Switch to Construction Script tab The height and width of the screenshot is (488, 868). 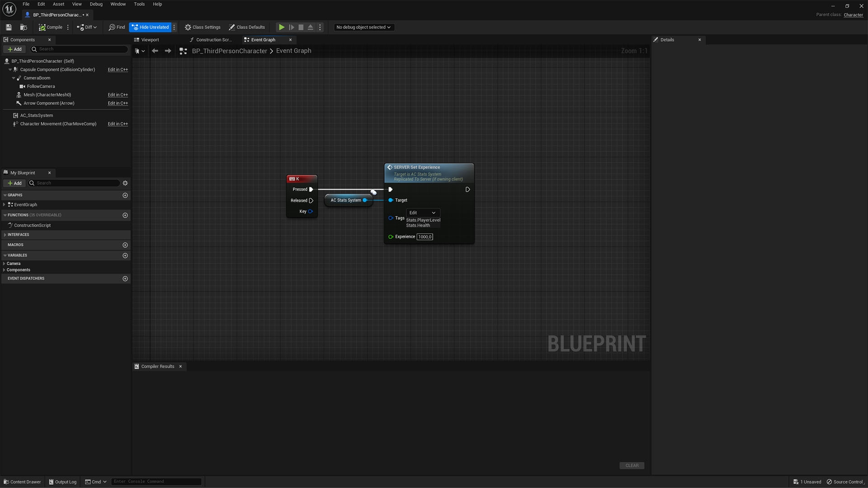pyautogui.click(x=213, y=40)
